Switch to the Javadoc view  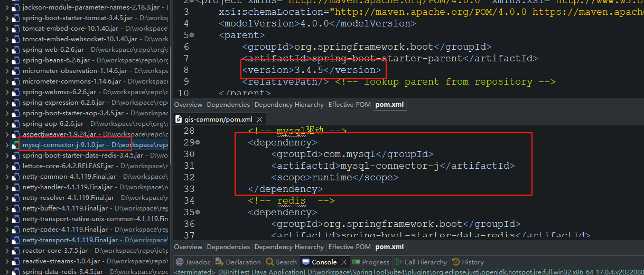tap(193, 262)
